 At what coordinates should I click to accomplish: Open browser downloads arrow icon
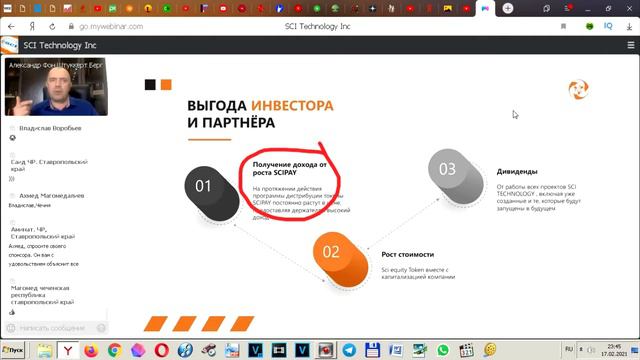[x=629, y=27]
